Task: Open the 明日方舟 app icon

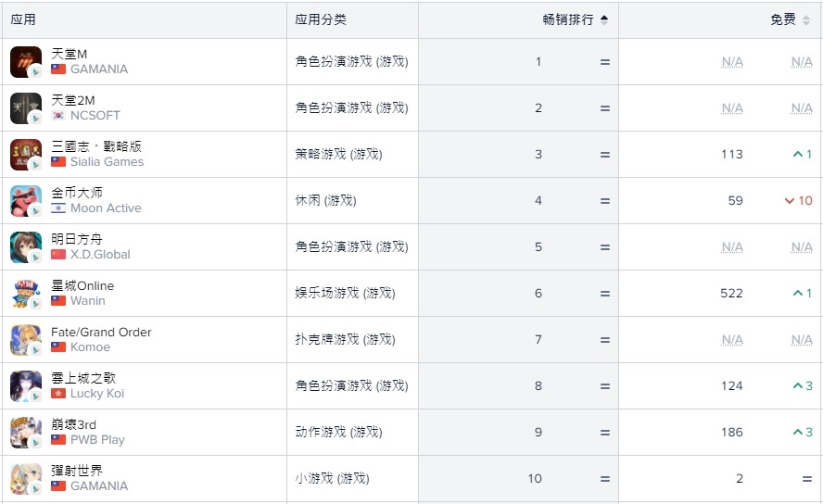Action: click(x=26, y=247)
